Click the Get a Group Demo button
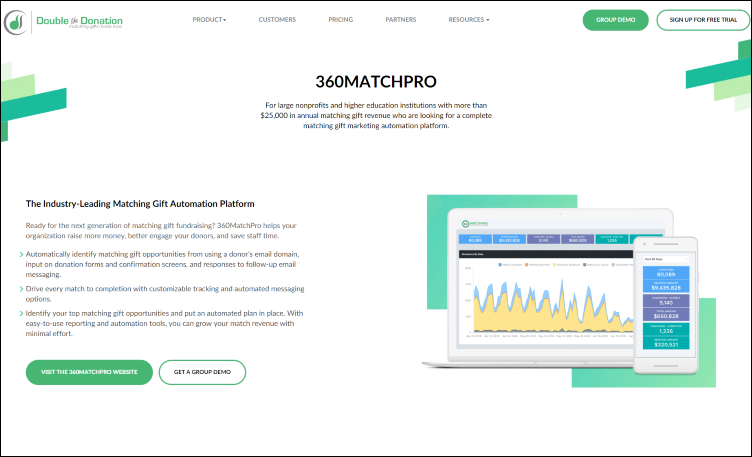 202,372
